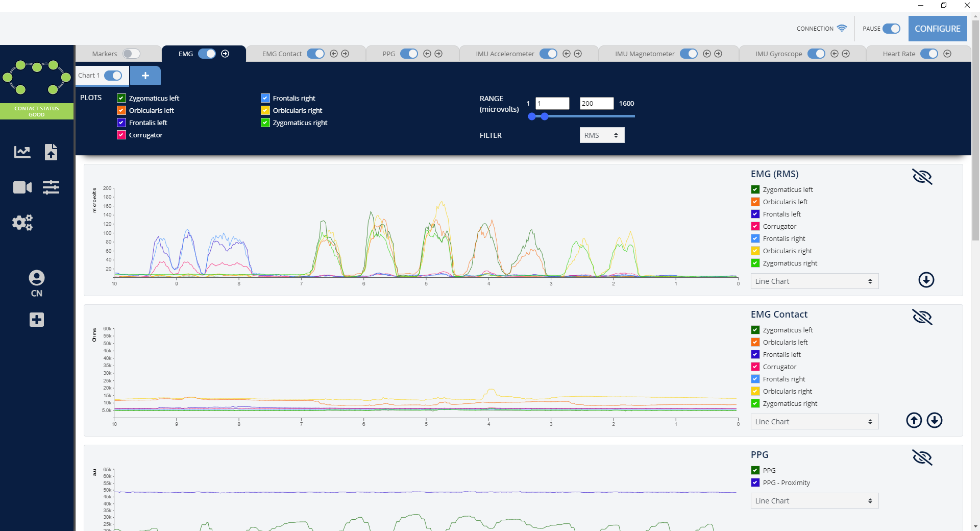980x531 pixels.
Task: Toggle the EMG Contact tab switch
Action: (x=315, y=54)
